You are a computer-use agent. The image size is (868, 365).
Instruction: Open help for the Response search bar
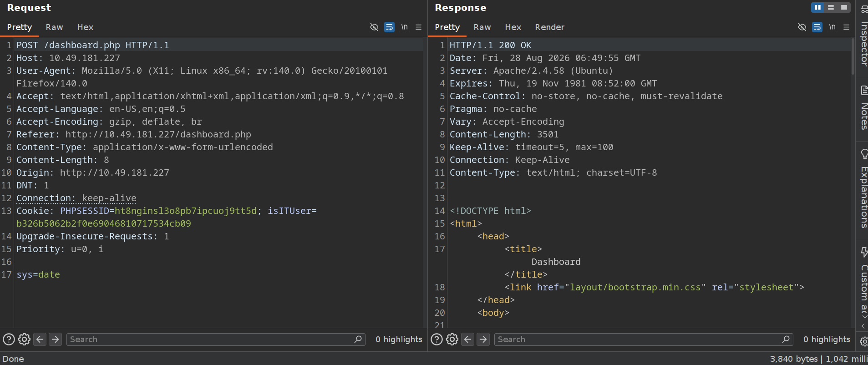coord(437,340)
